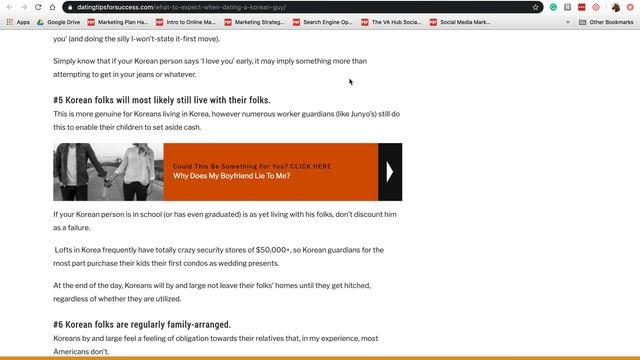This screenshot has width=640, height=360.
Task: Open the Chrome menu at toolbar end
Action: click(x=630, y=7)
